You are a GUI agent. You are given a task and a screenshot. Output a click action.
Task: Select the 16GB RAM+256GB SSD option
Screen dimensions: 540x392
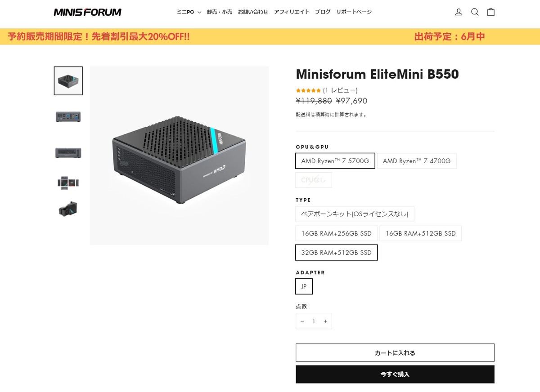[336, 233]
